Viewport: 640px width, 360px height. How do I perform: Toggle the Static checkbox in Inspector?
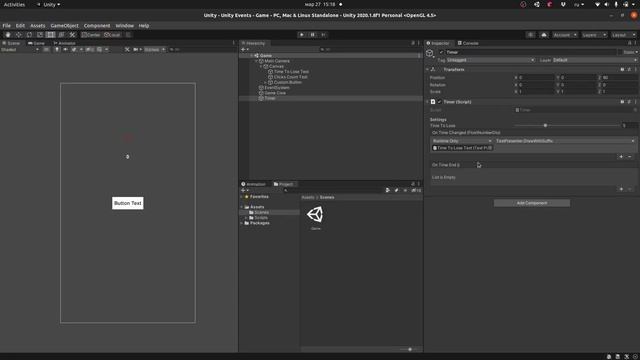click(x=620, y=52)
